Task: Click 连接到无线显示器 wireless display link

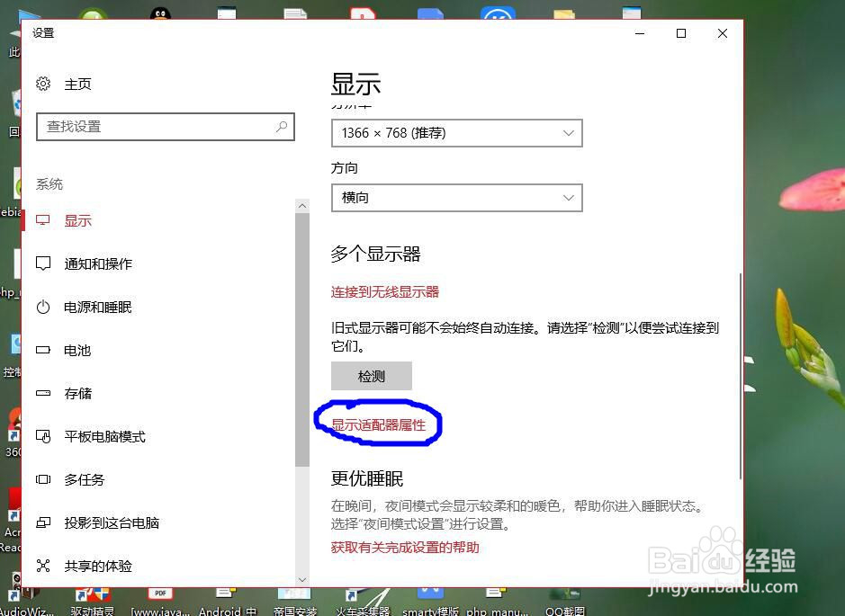Action: [384, 291]
